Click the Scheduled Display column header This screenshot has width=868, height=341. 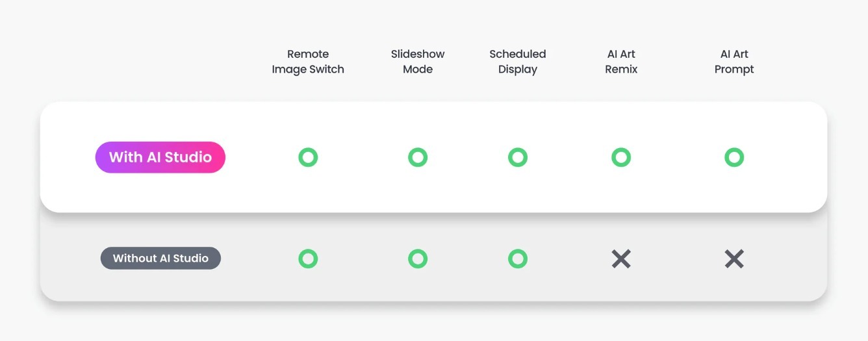[518, 62]
